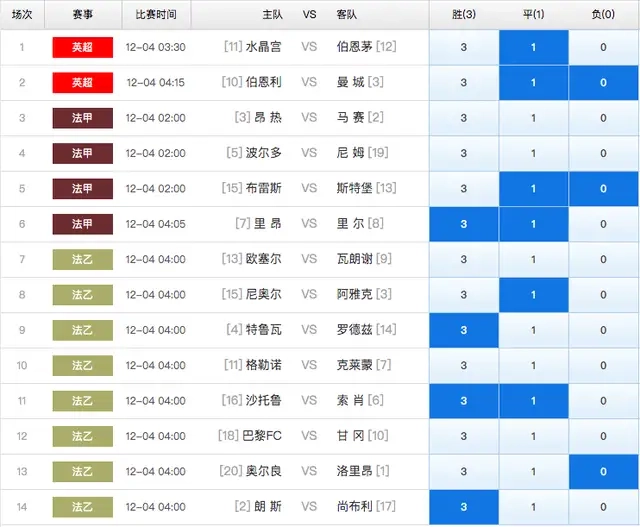Click the 比赛时间 column header

tap(156, 15)
